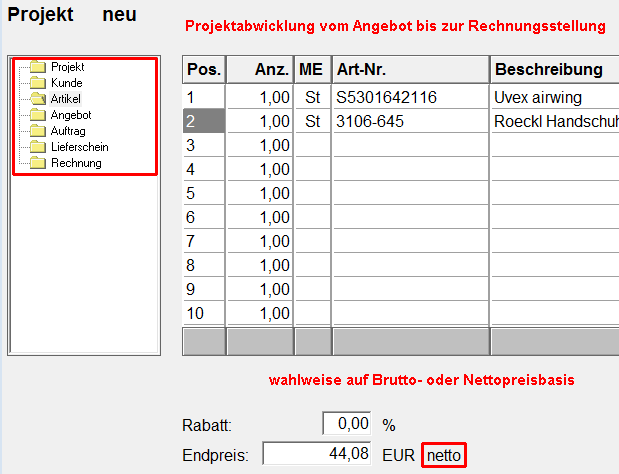Open the Rechnung tree entry label
Image resolution: width=619 pixels, height=474 pixels.
click(76, 163)
